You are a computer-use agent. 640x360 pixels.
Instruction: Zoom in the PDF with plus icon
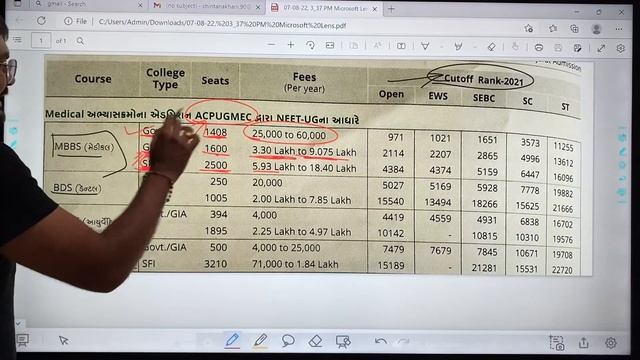[x=291, y=44]
